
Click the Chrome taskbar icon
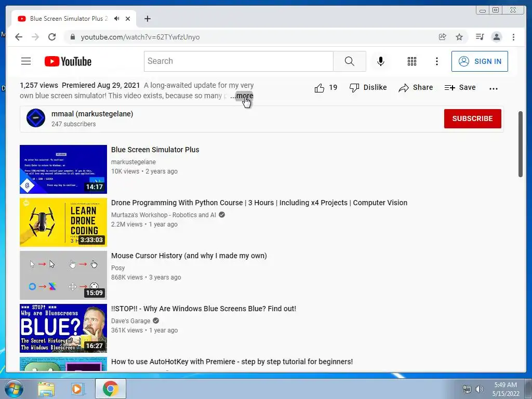(110, 389)
